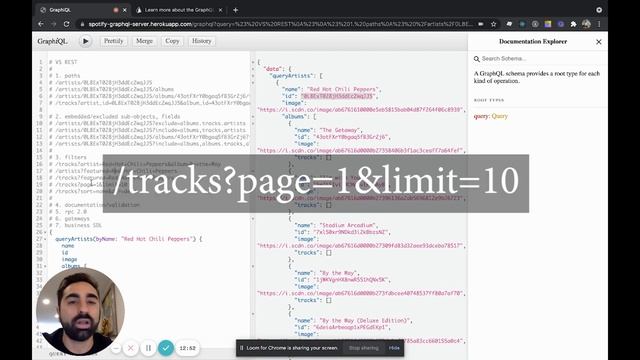Click the '# VS REST' comment line

click(63, 62)
